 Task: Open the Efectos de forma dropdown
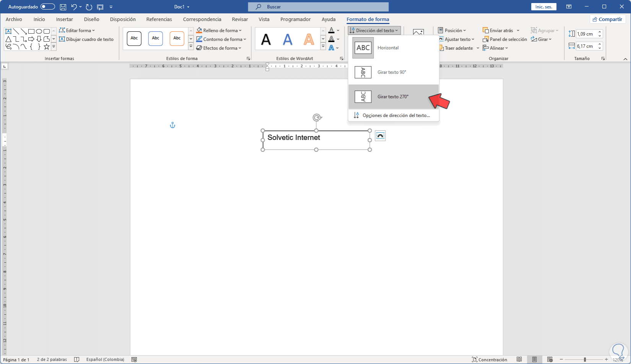(x=219, y=48)
